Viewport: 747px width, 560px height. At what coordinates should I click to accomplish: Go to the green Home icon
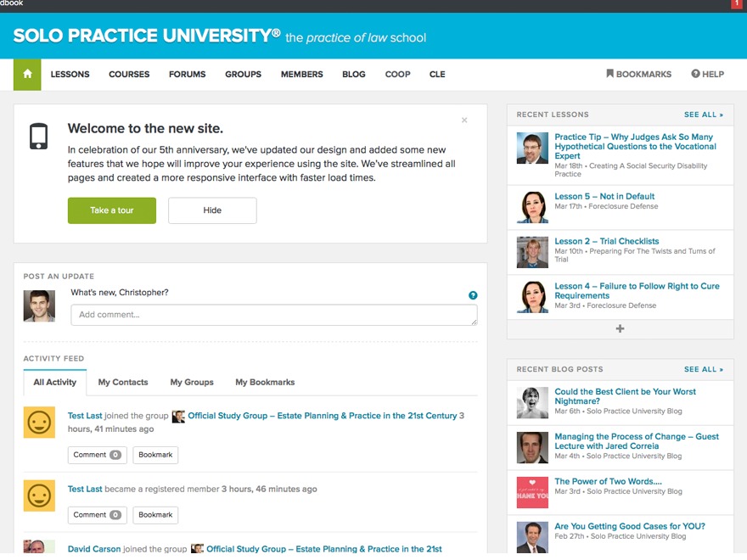[x=27, y=75]
